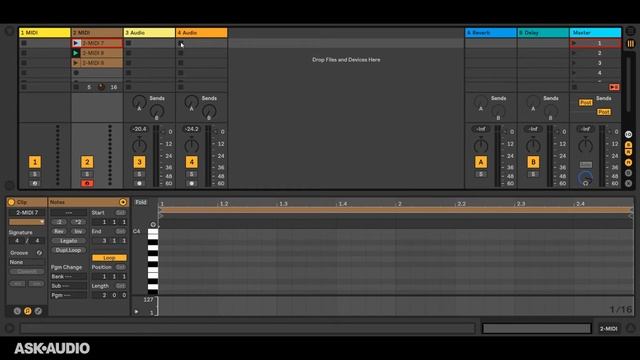Select the B Delay return header

tap(543, 33)
